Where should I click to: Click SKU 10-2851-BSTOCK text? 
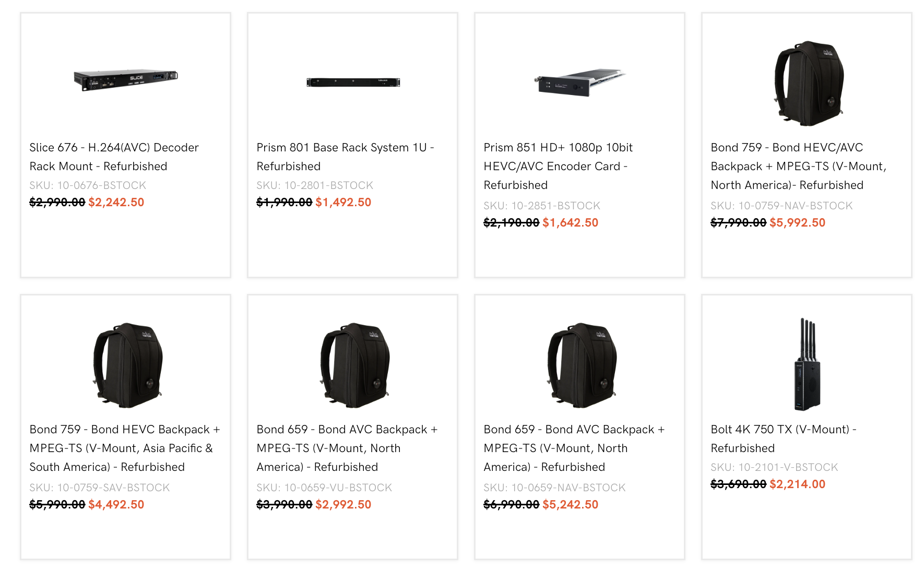click(x=541, y=206)
